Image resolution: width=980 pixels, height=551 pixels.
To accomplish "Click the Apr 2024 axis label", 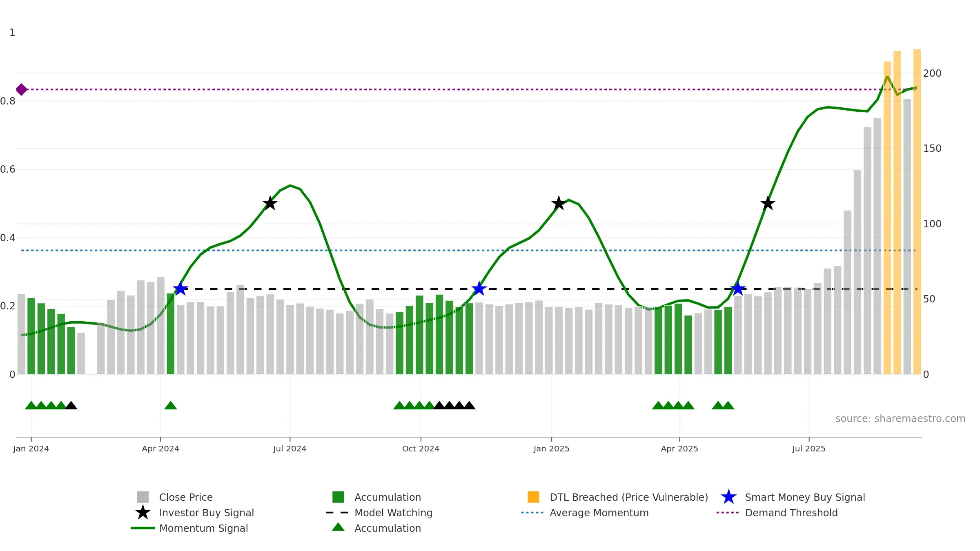I will coord(160,449).
